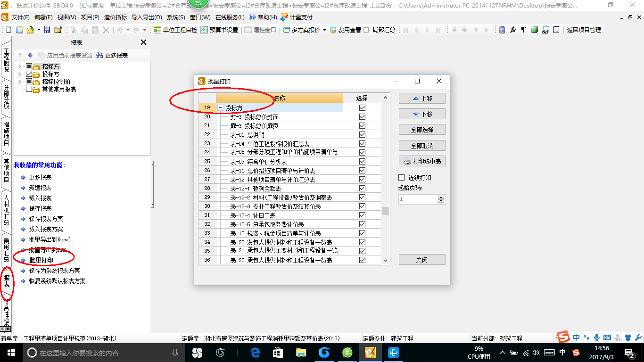Image resolution: width=644 pixels, height=362 pixels.
Task: Click the paragraph mark icon
Action: (x=524, y=30)
